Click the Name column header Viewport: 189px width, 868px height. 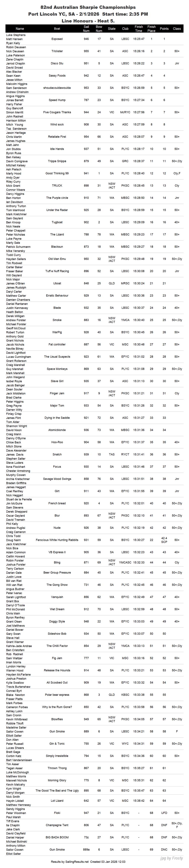click(20, 29)
